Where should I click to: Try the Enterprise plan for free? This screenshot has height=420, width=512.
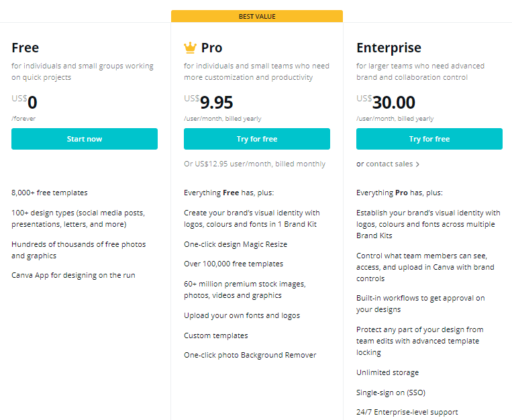tap(429, 139)
